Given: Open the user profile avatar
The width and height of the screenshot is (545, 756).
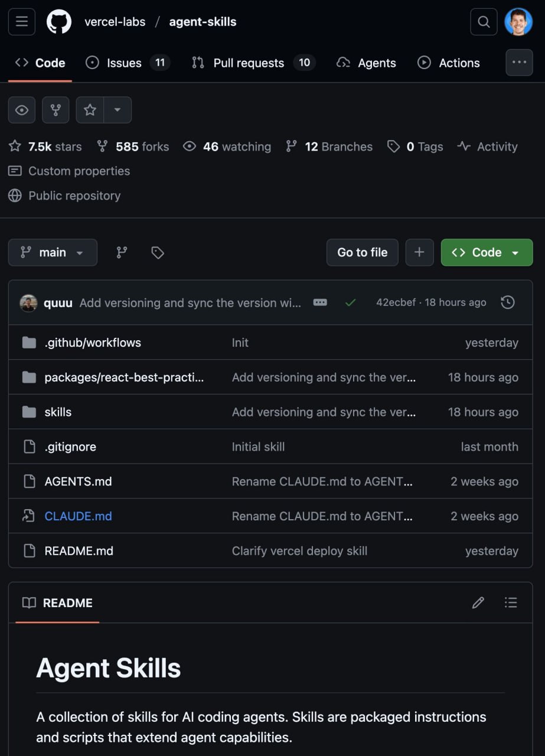Looking at the screenshot, I should click(518, 22).
